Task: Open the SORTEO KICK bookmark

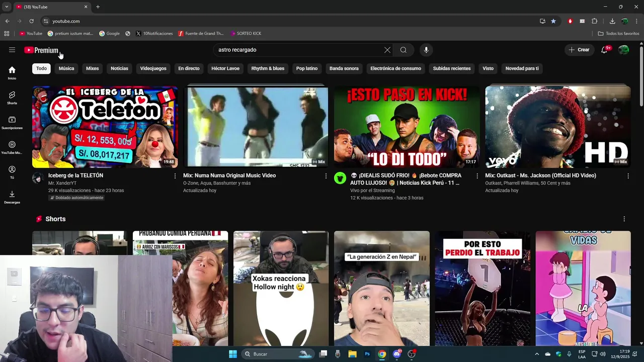Action: (x=246, y=34)
